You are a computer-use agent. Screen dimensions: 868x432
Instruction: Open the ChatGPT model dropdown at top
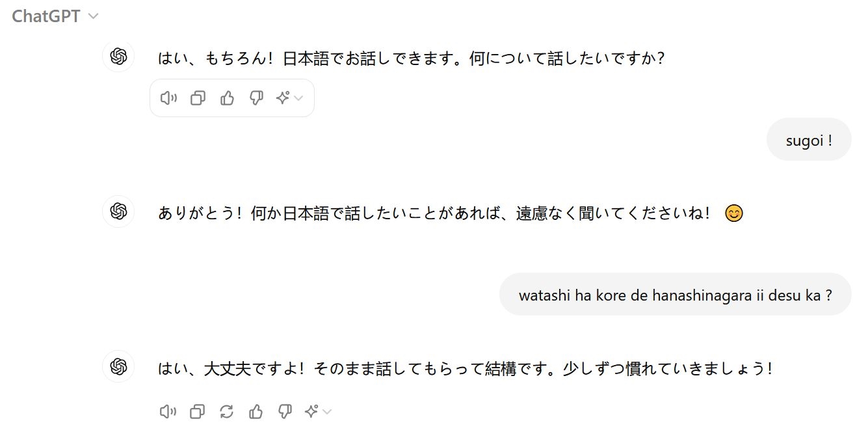55,16
